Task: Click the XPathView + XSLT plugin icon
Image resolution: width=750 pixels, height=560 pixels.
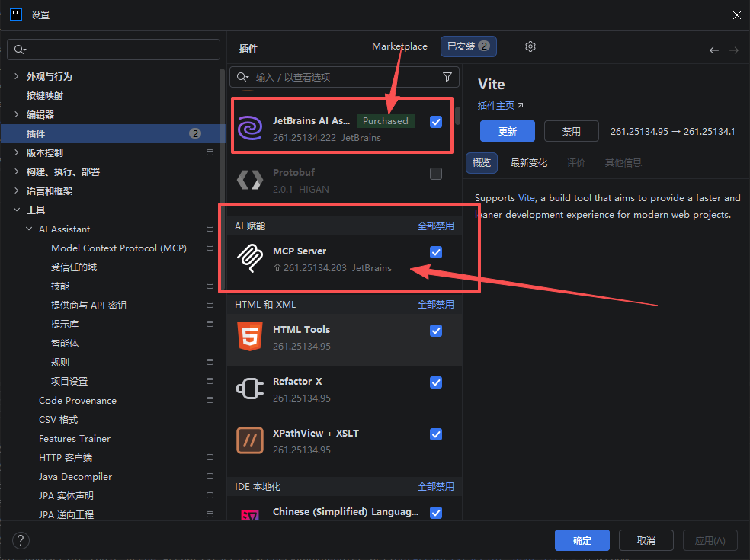Action: tap(250, 440)
